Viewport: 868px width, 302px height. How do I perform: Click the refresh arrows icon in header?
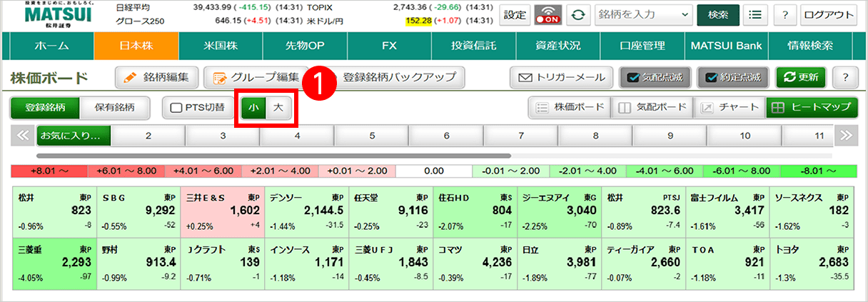(x=578, y=14)
